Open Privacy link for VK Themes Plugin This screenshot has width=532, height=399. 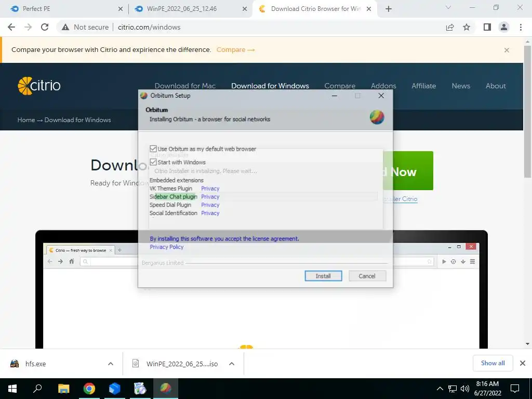click(210, 188)
